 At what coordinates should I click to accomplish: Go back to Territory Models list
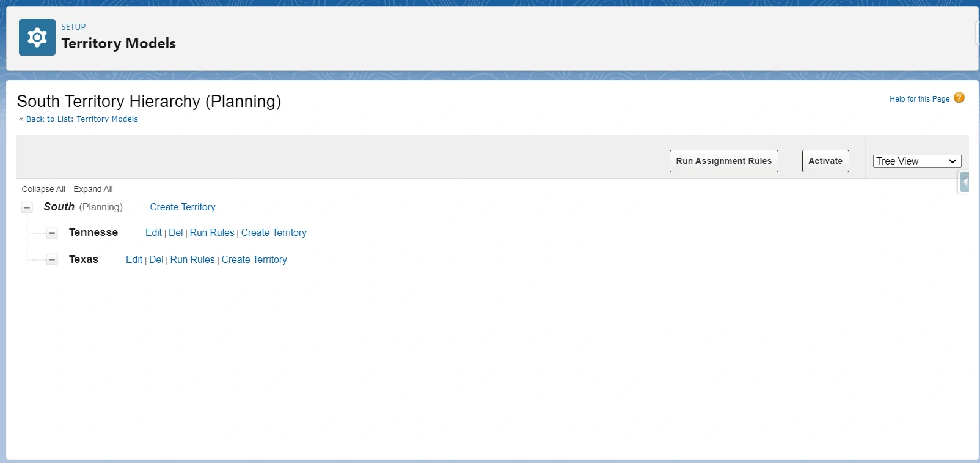(82, 119)
